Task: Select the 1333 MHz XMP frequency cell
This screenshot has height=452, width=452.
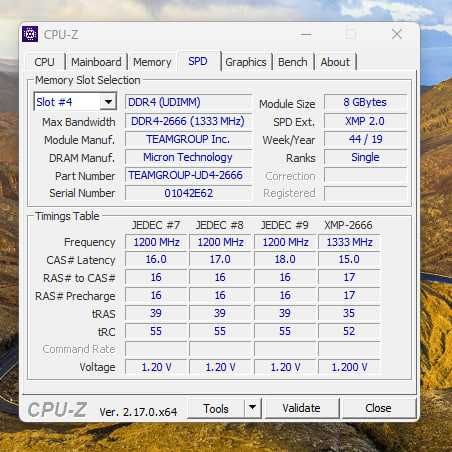Action: coord(349,242)
